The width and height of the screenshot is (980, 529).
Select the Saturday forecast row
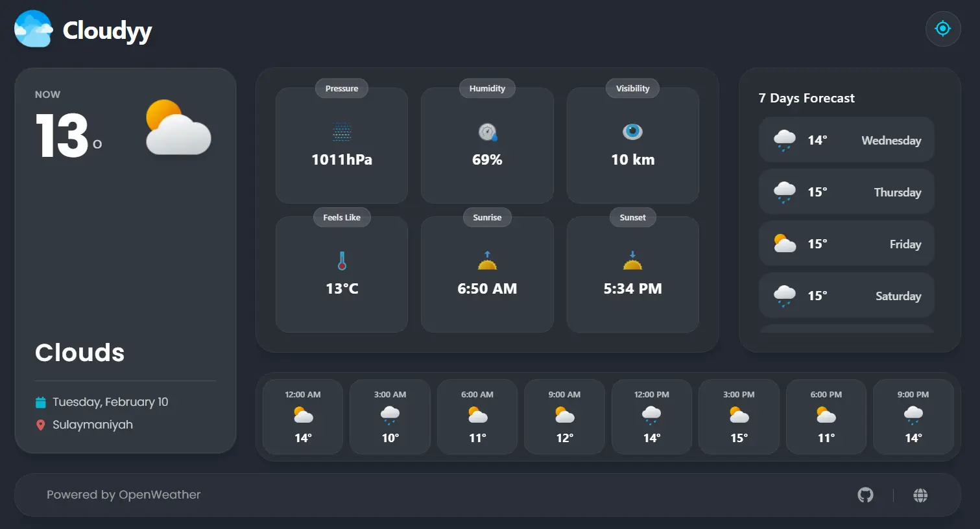pos(846,296)
